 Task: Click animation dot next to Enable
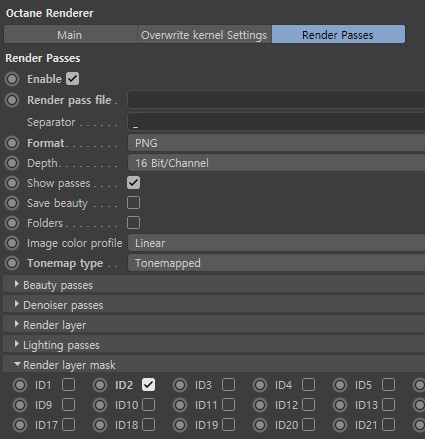(12, 79)
